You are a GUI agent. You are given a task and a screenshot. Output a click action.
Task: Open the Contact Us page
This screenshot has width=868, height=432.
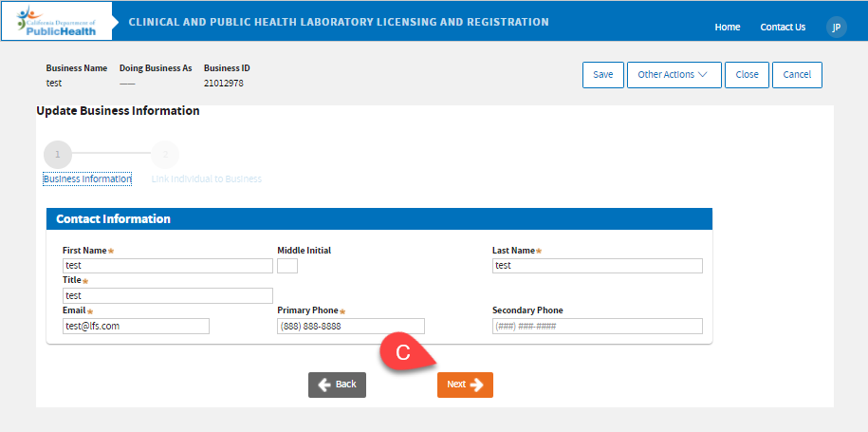783,27
